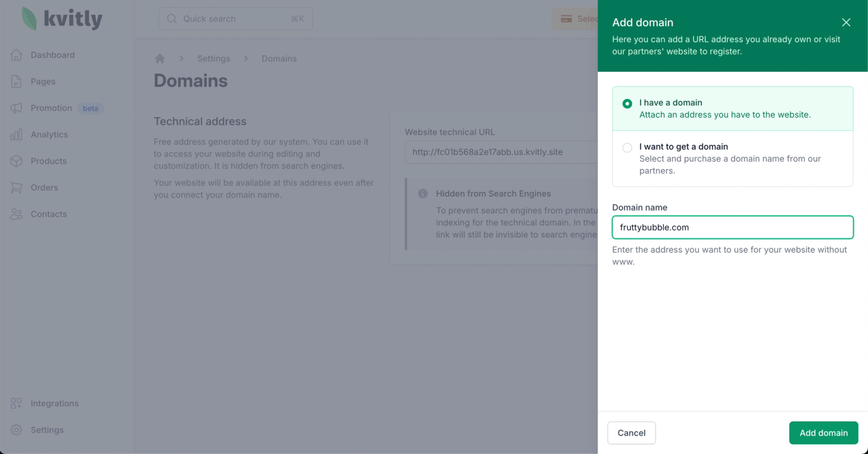Cancel the Add domain panel

[x=631, y=433]
